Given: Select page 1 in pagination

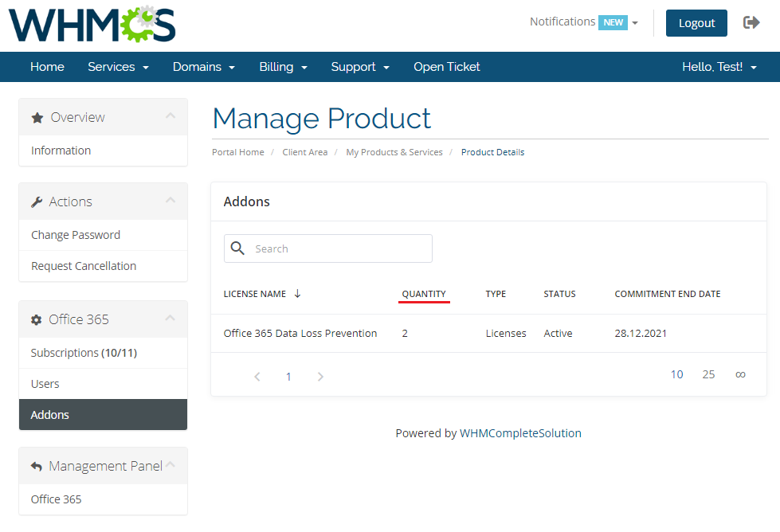Looking at the screenshot, I should point(288,377).
